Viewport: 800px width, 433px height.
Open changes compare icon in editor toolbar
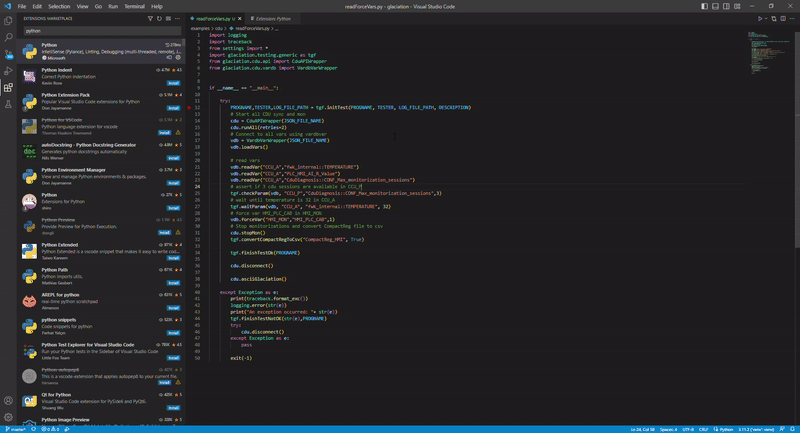[x=773, y=19]
